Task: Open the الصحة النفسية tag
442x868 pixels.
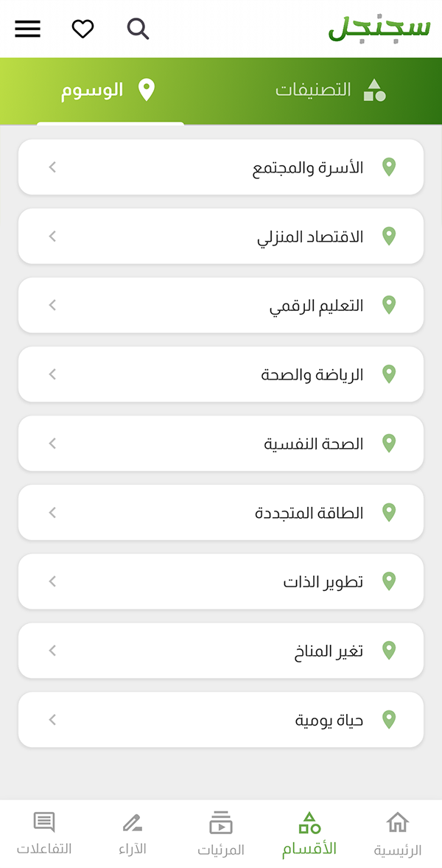Action: tap(221, 444)
